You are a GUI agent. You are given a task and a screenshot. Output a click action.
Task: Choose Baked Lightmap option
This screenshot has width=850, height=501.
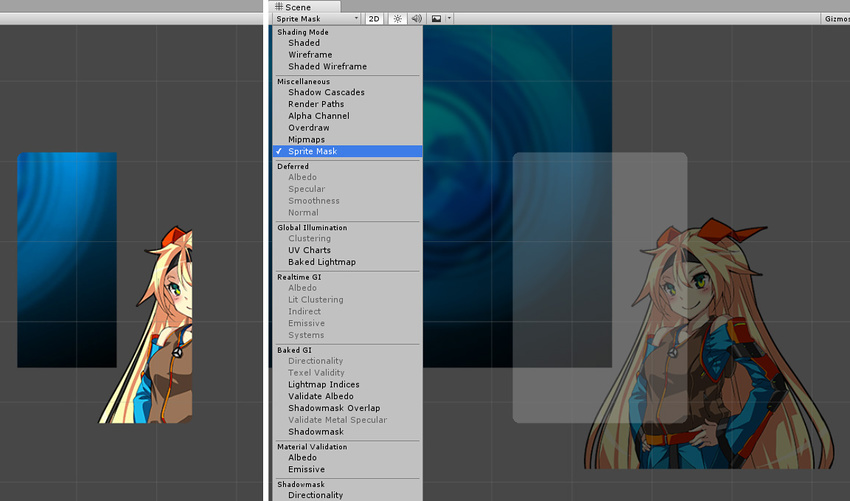tap(322, 262)
